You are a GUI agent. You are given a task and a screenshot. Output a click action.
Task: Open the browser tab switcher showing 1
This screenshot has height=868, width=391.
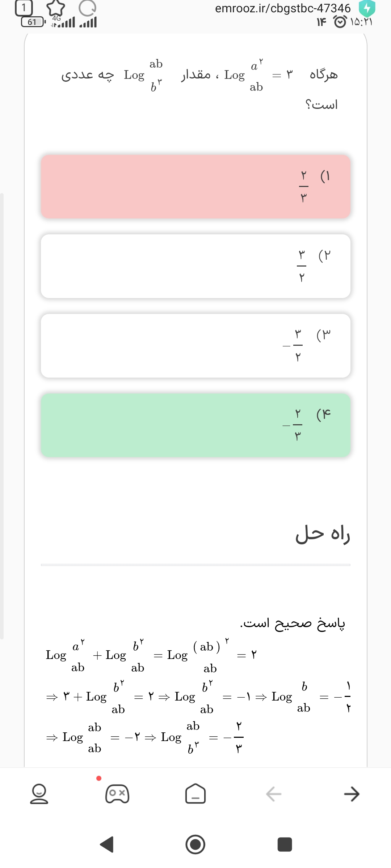[24, 8]
